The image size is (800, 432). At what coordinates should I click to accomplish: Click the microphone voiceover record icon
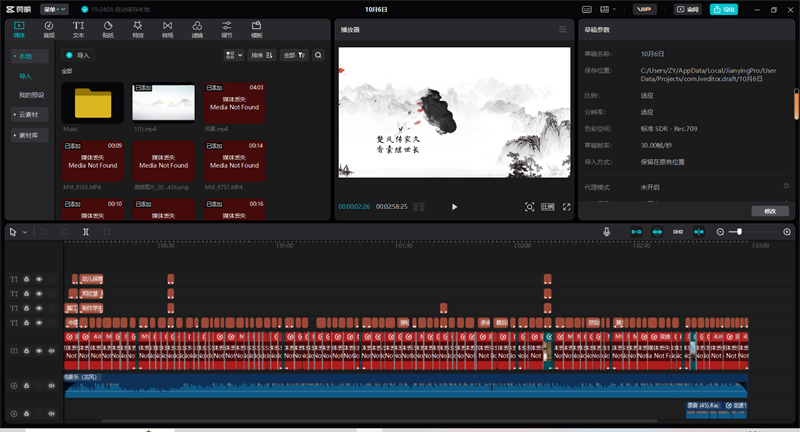(x=606, y=231)
